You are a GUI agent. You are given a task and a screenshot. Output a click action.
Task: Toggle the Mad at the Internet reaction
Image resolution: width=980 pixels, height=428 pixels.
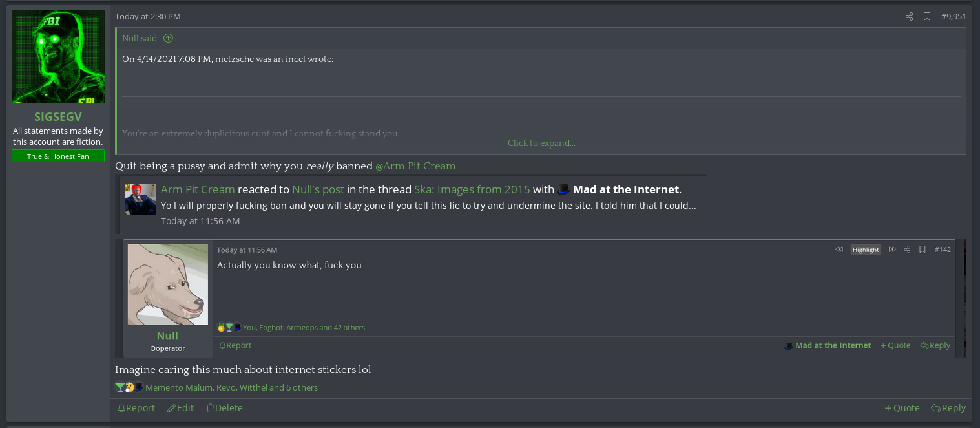click(828, 345)
